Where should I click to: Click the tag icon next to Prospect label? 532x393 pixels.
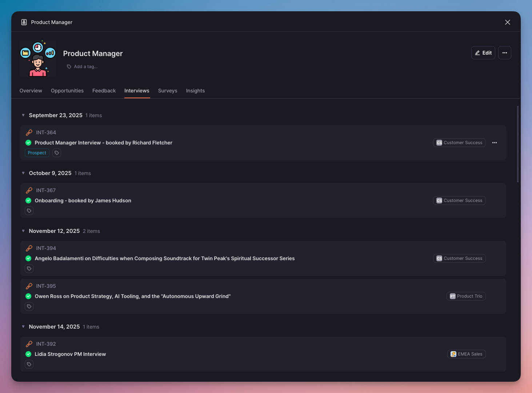tap(57, 153)
